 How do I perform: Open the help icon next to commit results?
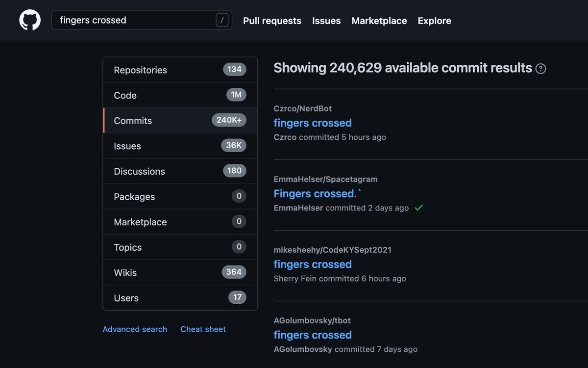coord(540,69)
